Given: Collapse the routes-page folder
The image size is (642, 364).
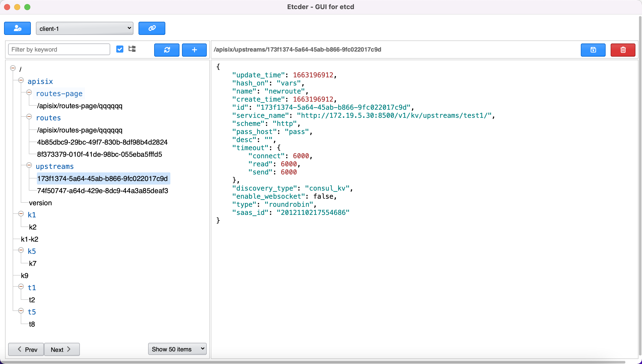Looking at the screenshot, I should click(x=29, y=93).
